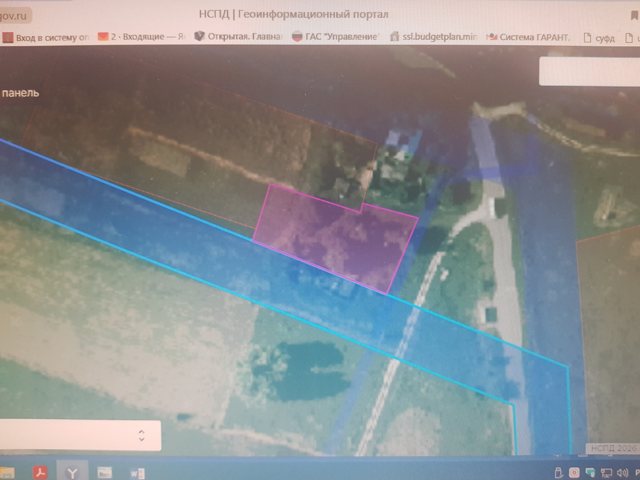The image size is (640, 480).
Task: Open the File Explorer folder taskbar icon
Action: 7,473
